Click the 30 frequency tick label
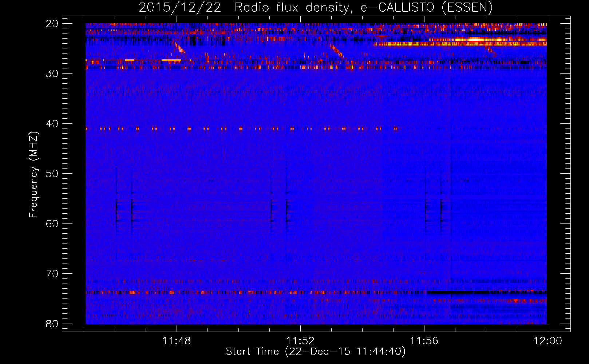The width and height of the screenshot is (589, 364). [52, 74]
